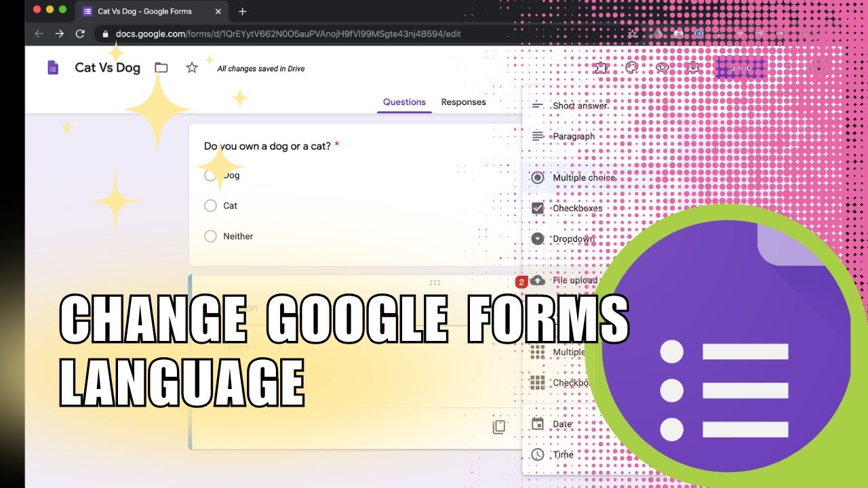
Task: Select the Dog radio option
Action: tap(210, 175)
